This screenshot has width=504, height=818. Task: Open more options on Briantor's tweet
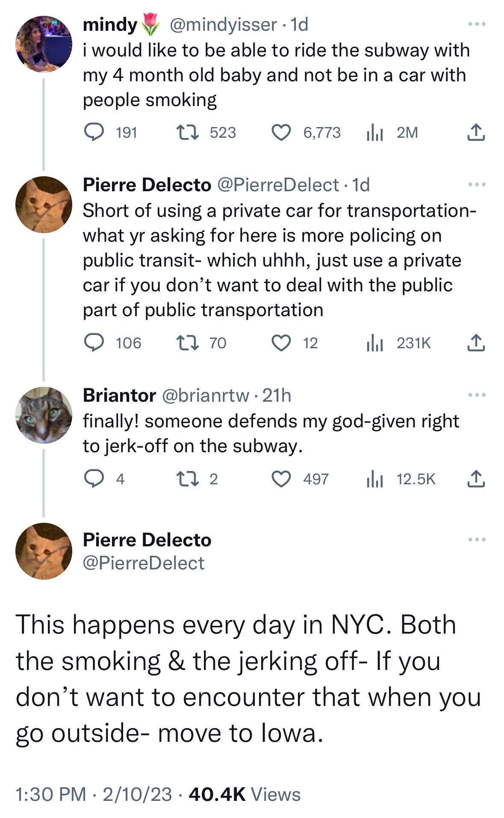(x=477, y=395)
